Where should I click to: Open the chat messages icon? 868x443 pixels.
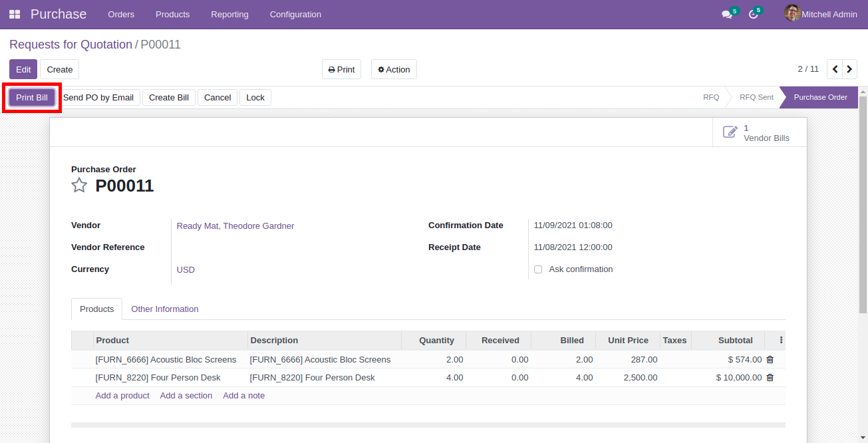(726, 15)
